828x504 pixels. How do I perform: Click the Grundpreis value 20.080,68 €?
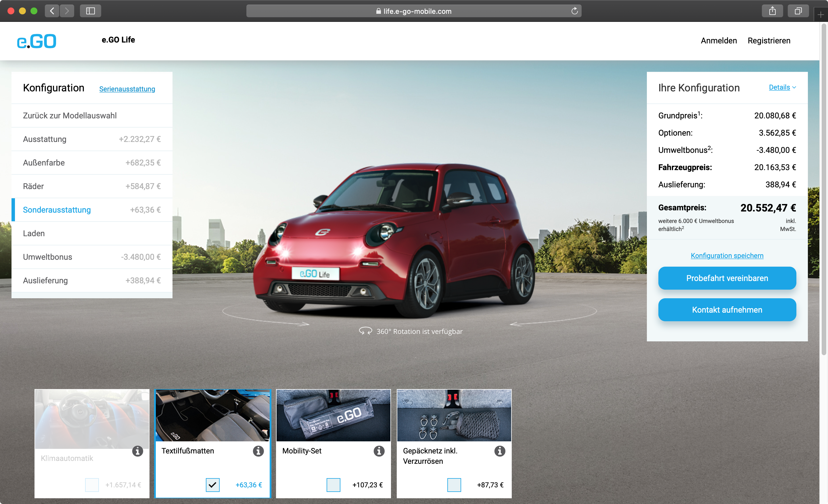[x=775, y=116]
